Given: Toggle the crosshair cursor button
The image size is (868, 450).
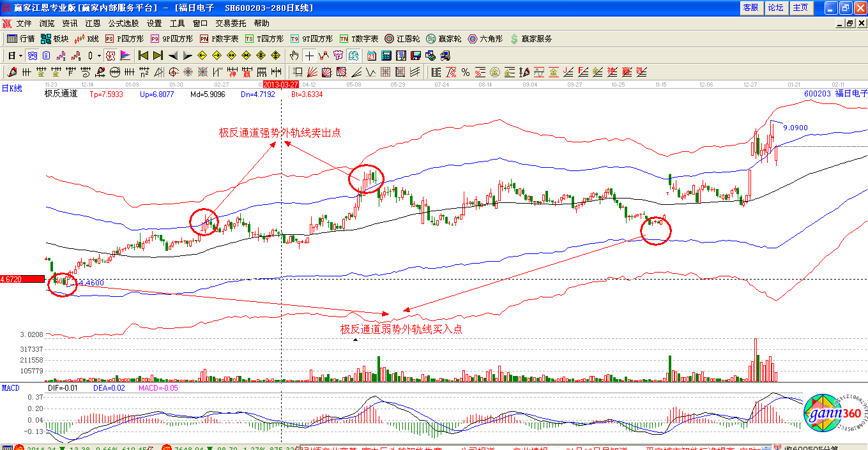Looking at the screenshot, I should [309, 56].
